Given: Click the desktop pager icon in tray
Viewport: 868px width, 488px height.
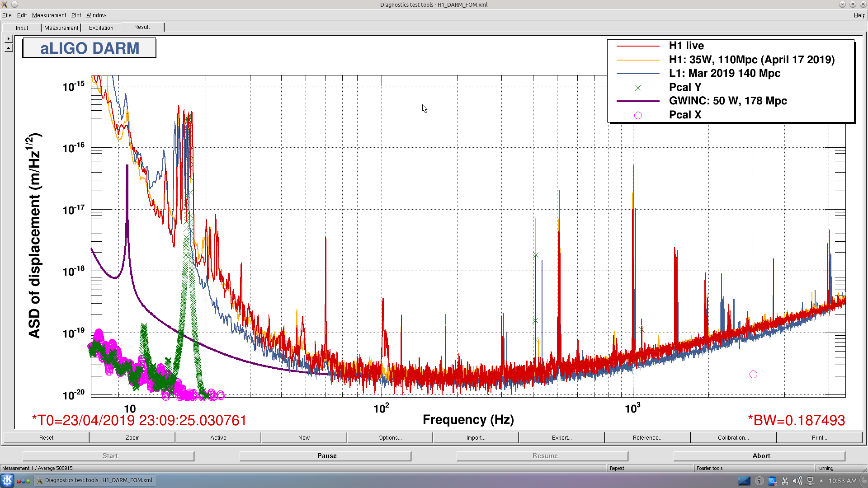Looking at the screenshot, I should [x=744, y=481].
